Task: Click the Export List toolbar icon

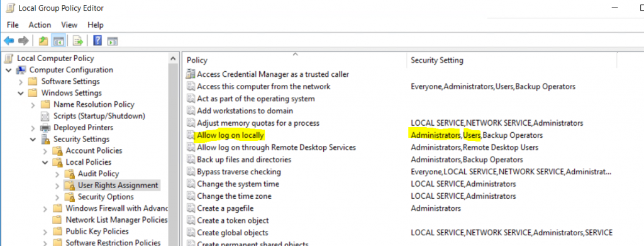Action: click(x=78, y=41)
